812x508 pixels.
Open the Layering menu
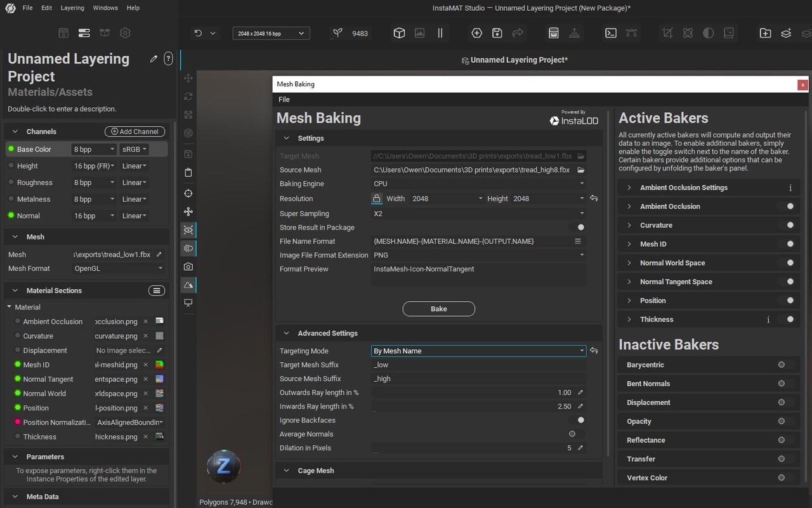72,8
